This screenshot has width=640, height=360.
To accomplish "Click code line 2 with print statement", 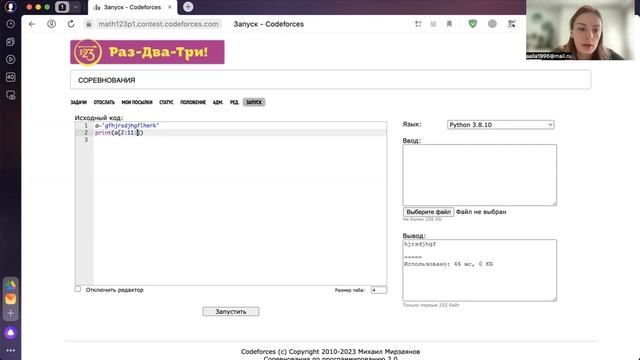I will [x=241, y=133].
